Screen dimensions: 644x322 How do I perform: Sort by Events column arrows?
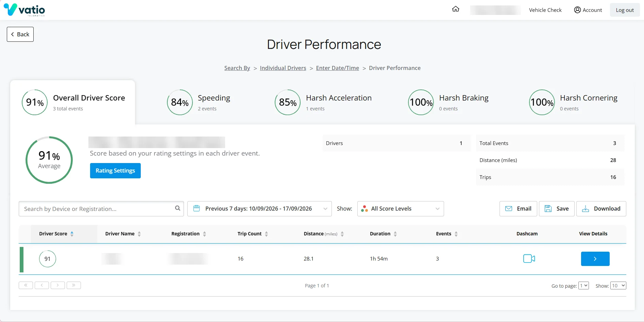coord(456,234)
